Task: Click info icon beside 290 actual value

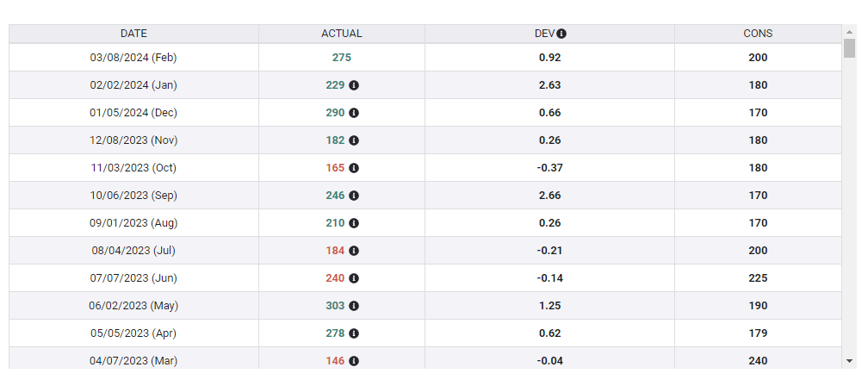Action: point(354,113)
